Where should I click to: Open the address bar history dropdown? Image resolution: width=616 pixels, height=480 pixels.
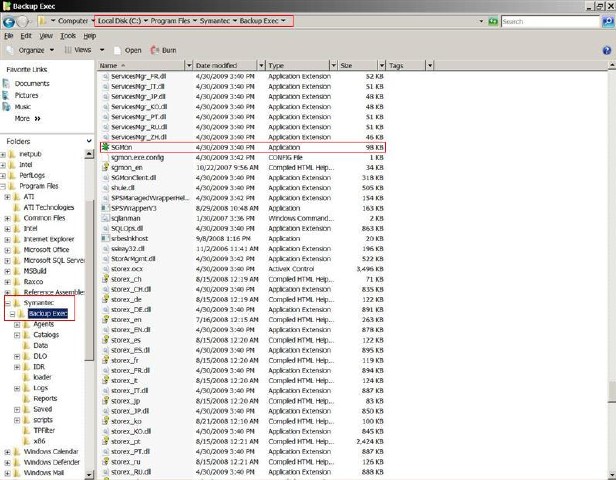pyautogui.click(x=481, y=21)
